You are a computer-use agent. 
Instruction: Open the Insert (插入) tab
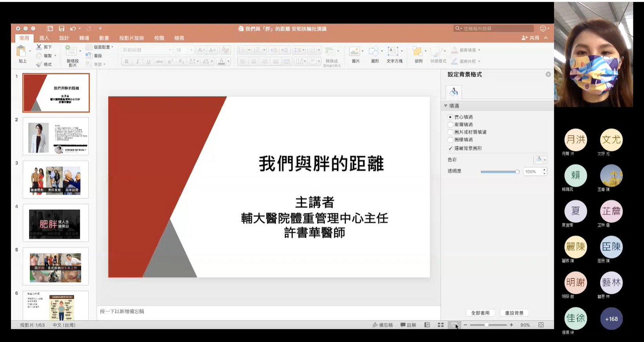tap(44, 38)
